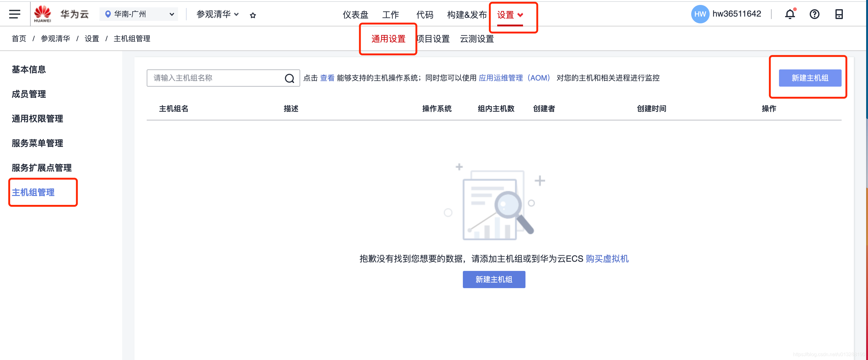Image resolution: width=868 pixels, height=360 pixels.
Task: Switch to the 项目设置 tab
Action: click(x=433, y=39)
